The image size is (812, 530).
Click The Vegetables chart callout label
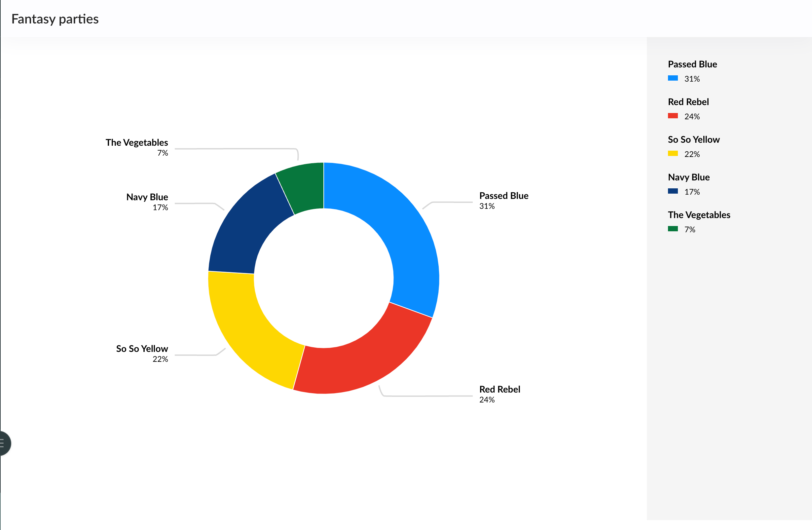[136, 143]
